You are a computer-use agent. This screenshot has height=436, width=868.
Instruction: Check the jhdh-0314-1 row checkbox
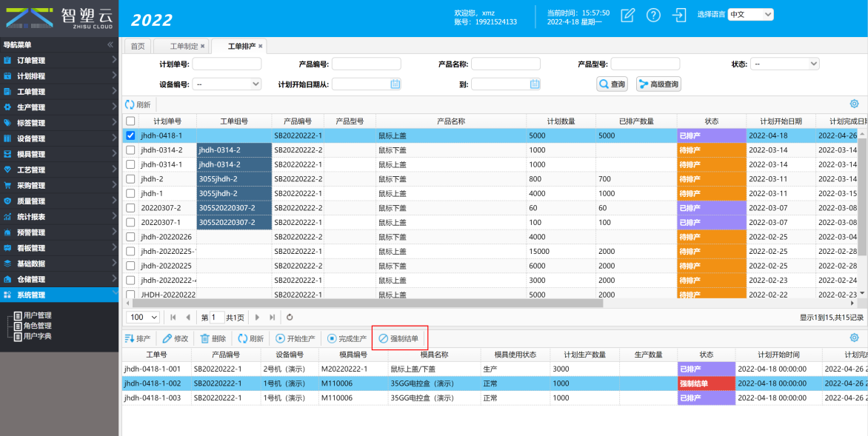[130, 164]
